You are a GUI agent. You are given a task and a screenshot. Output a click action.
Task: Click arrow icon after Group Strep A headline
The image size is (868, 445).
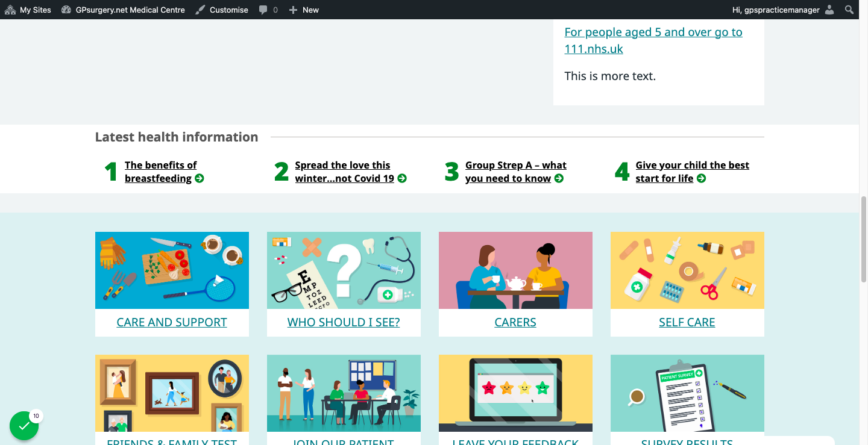click(x=559, y=178)
